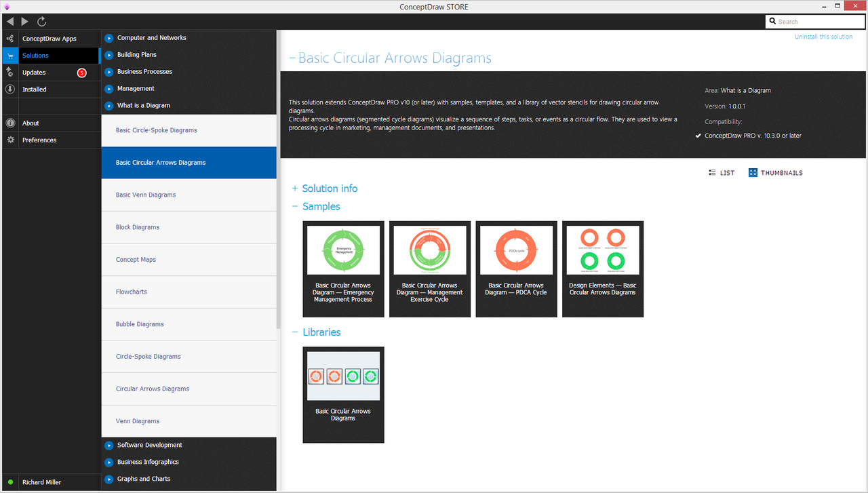Expand the Management category
Image resolution: width=868 pixels, height=493 pixels.
pos(109,89)
